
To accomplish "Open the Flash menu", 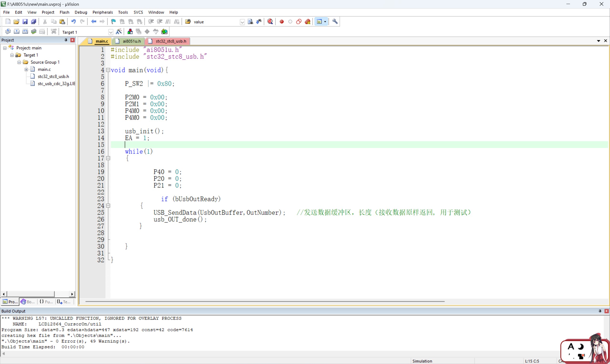I will click(x=64, y=12).
